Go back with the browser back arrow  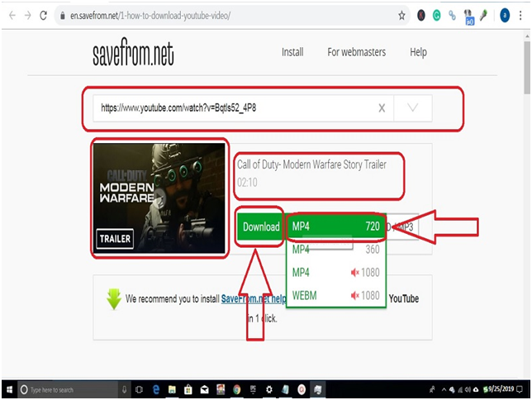(12, 15)
